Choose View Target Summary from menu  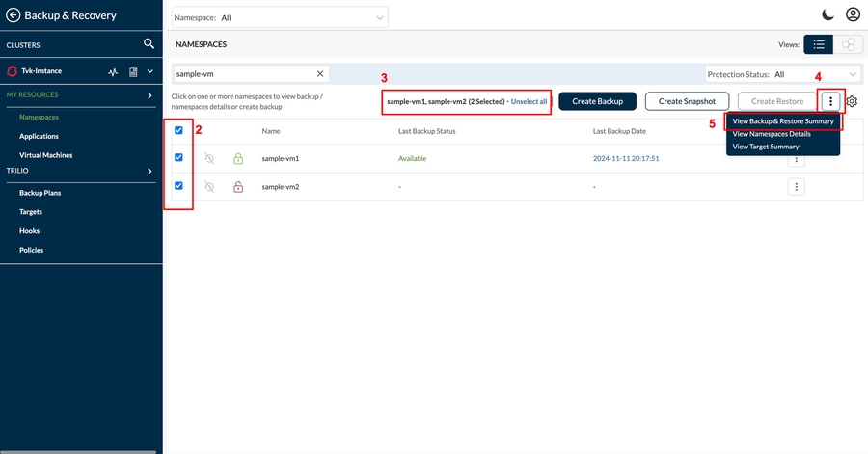tap(766, 147)
